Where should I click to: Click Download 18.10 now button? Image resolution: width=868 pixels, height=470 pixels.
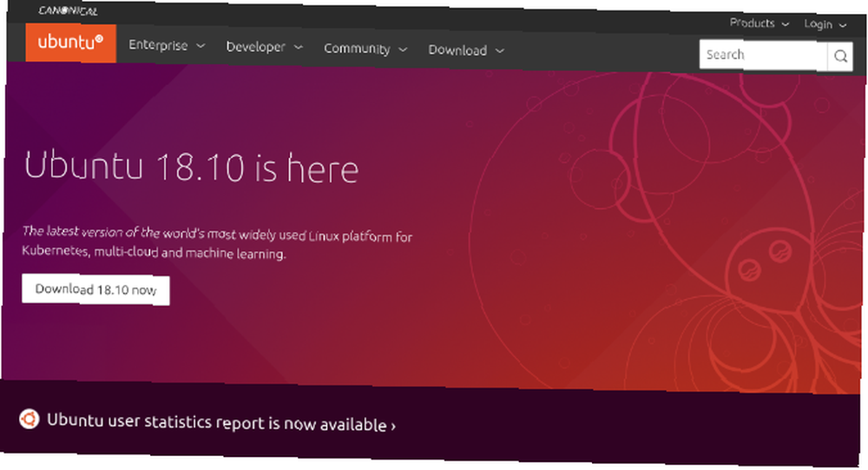(95, 289)
